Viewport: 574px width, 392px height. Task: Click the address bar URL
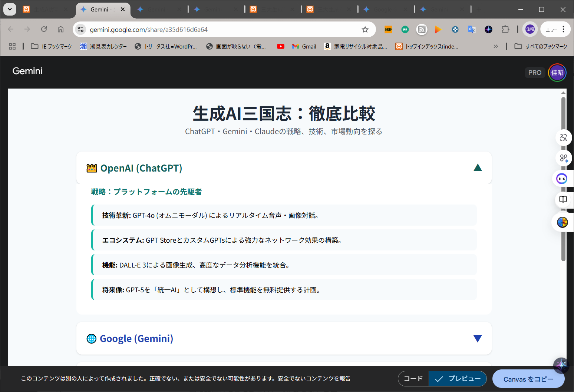click(x=149, y=30)
